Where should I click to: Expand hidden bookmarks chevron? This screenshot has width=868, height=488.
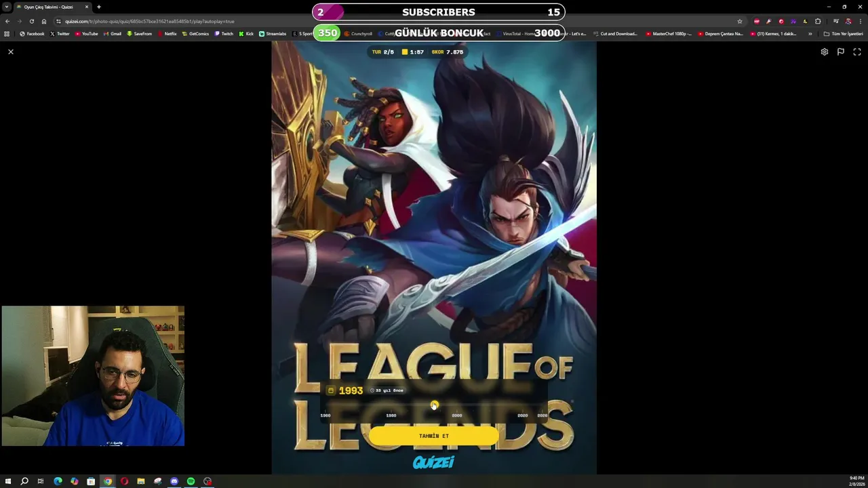pos(810,34)
